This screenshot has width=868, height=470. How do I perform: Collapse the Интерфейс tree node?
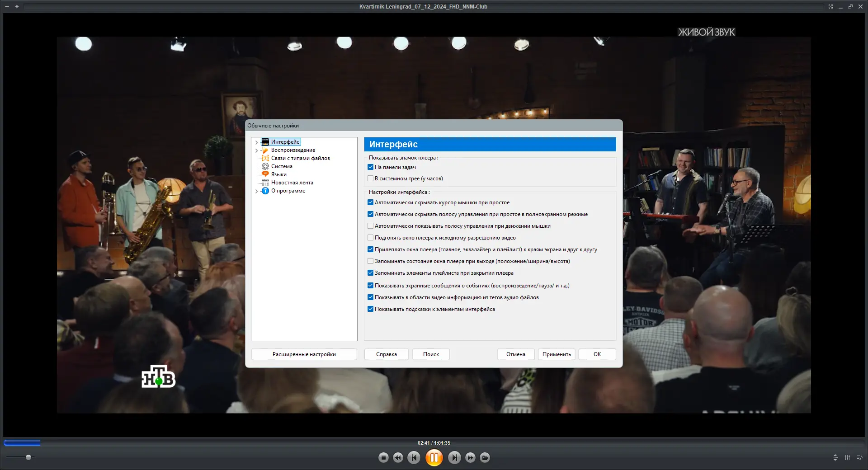click(x=257, y=141)
